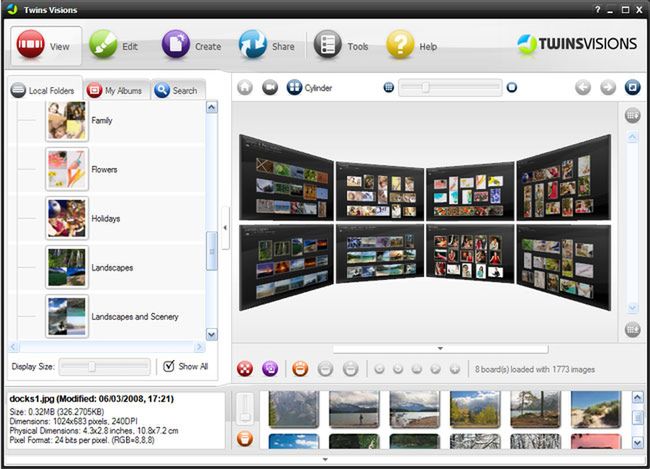Click the purple round icon

[270, 369]
